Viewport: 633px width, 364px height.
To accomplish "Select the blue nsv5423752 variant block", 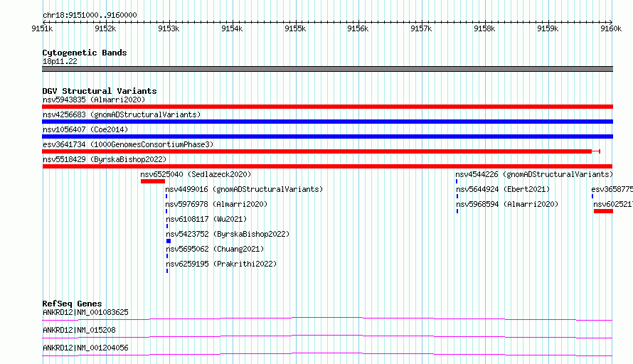I will (169, 241).
